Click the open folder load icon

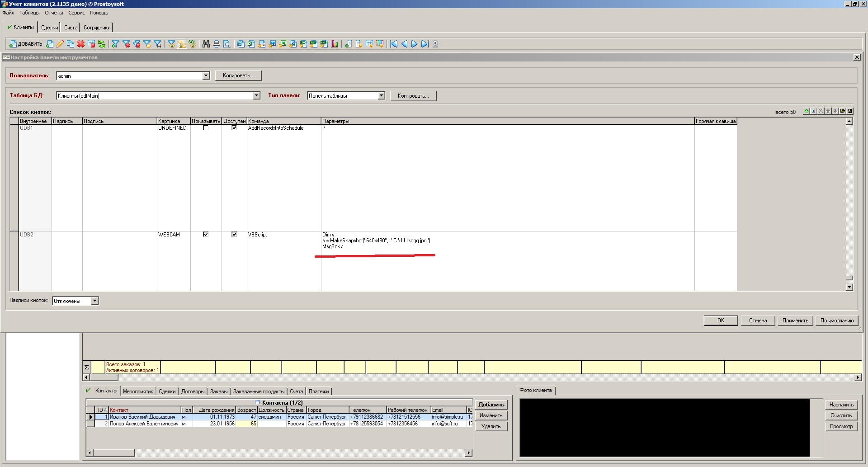point(843,111)
